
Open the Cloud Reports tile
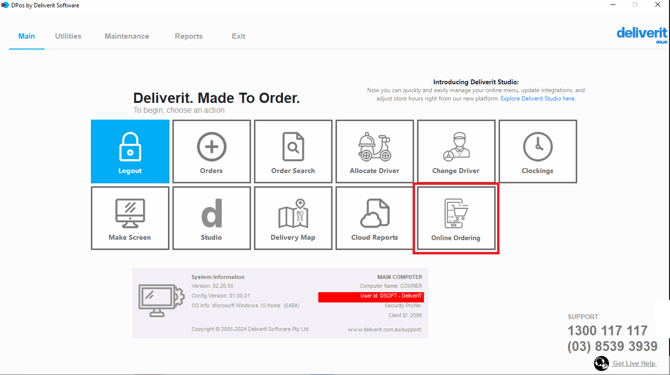[x=375, y=218]
